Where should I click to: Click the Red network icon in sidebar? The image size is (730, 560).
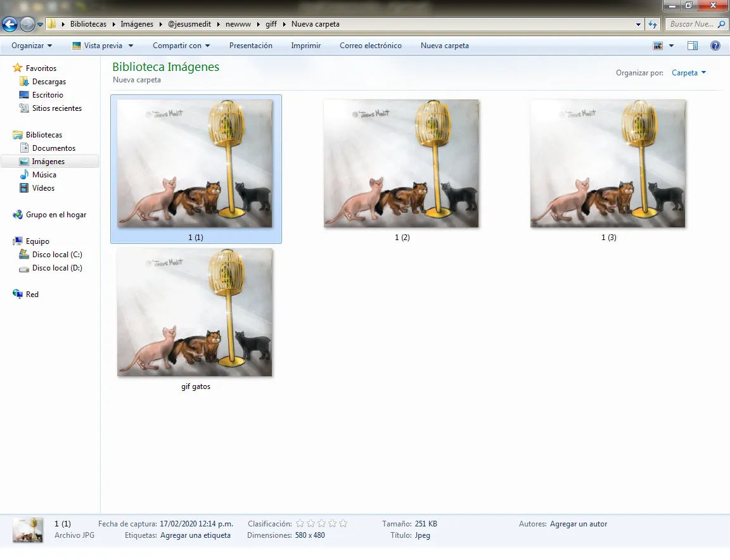tap(18, 294)
